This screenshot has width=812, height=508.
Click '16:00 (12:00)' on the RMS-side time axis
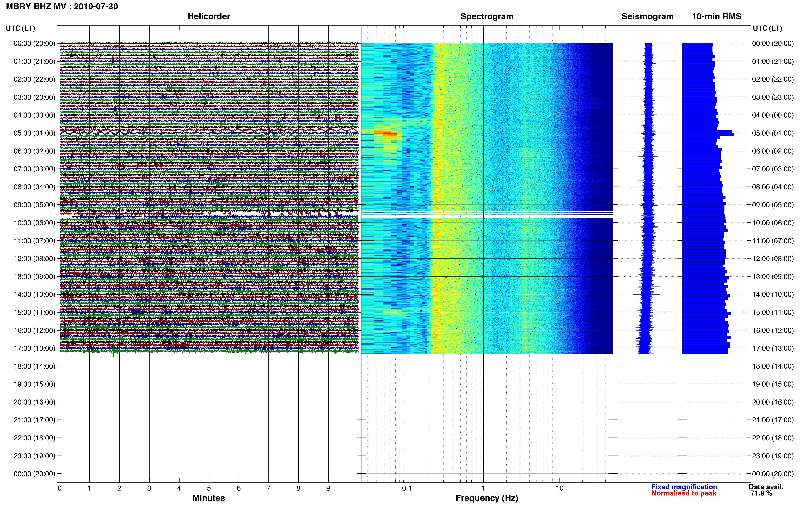(773, 330)
